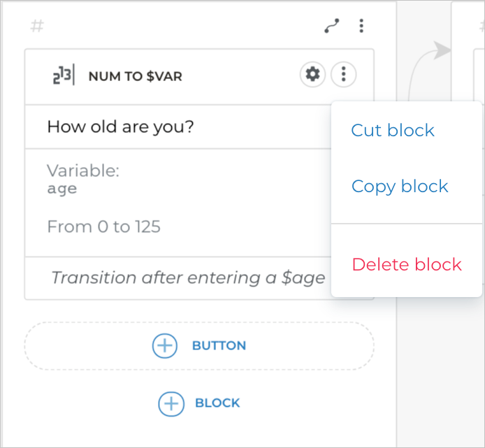
Task: Click the BLOCK text label
Action: (217, 403)
